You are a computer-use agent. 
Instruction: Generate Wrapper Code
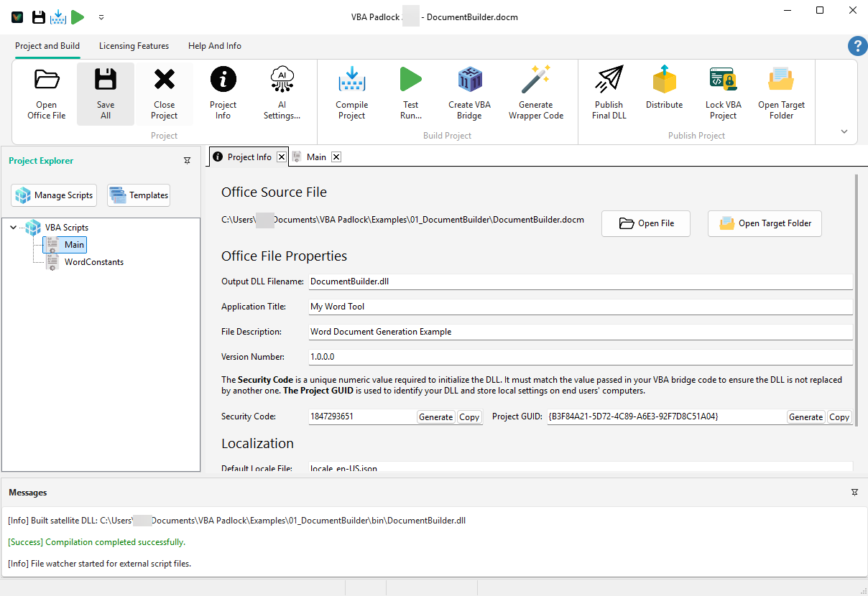535,92
